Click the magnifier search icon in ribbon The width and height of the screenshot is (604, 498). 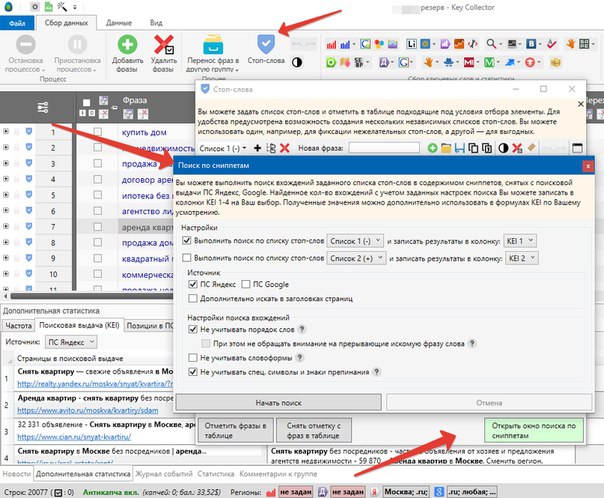click(491, 44)
